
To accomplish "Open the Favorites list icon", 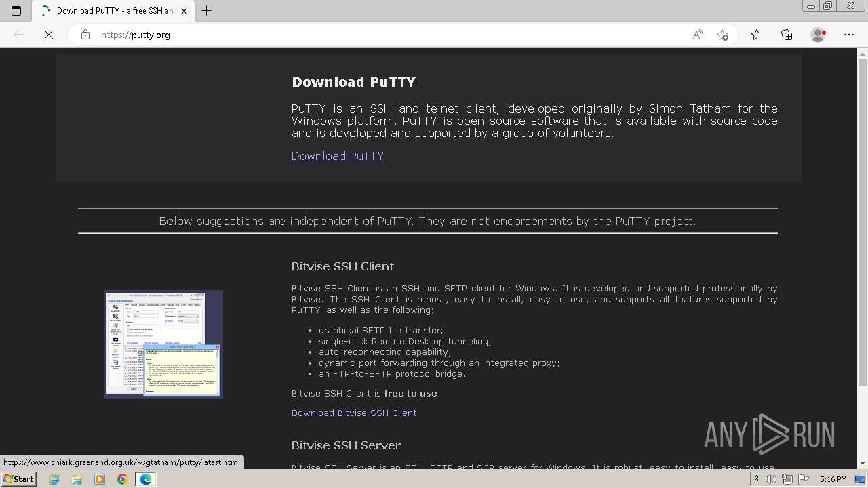I will point(757,35).
